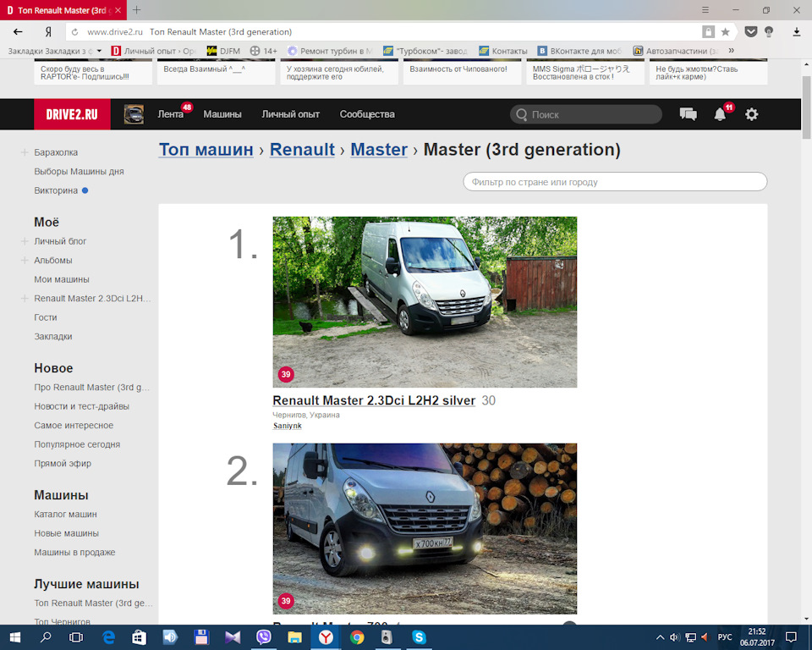
Task: Open Мои машины sidebar link
Action: tap(62, 279)
